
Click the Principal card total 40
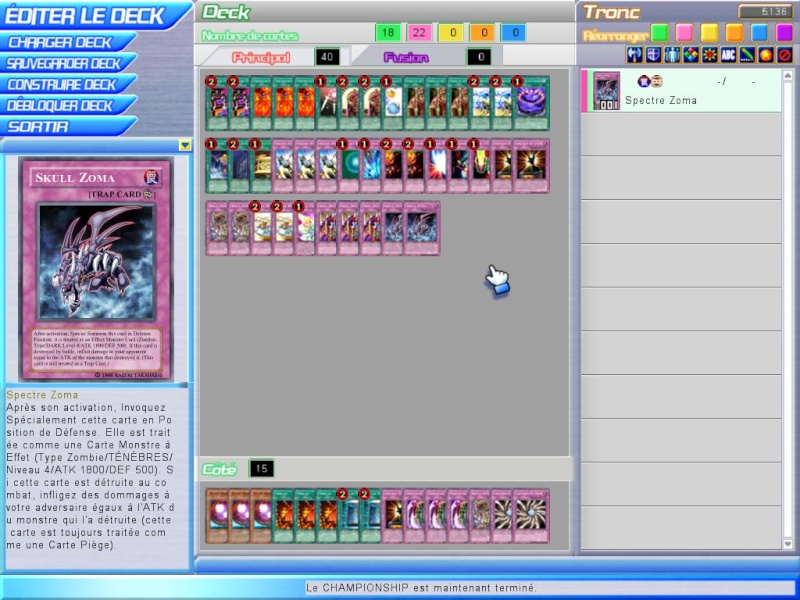tap(327, 57)
